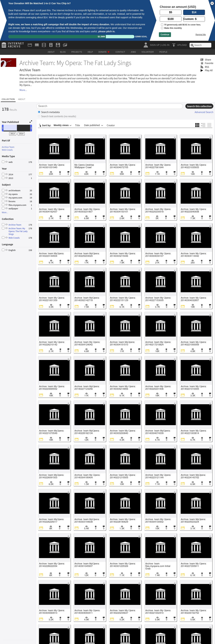Check the English language checkbox
This screenshot has width=215, height=644.
coord(3,250)
